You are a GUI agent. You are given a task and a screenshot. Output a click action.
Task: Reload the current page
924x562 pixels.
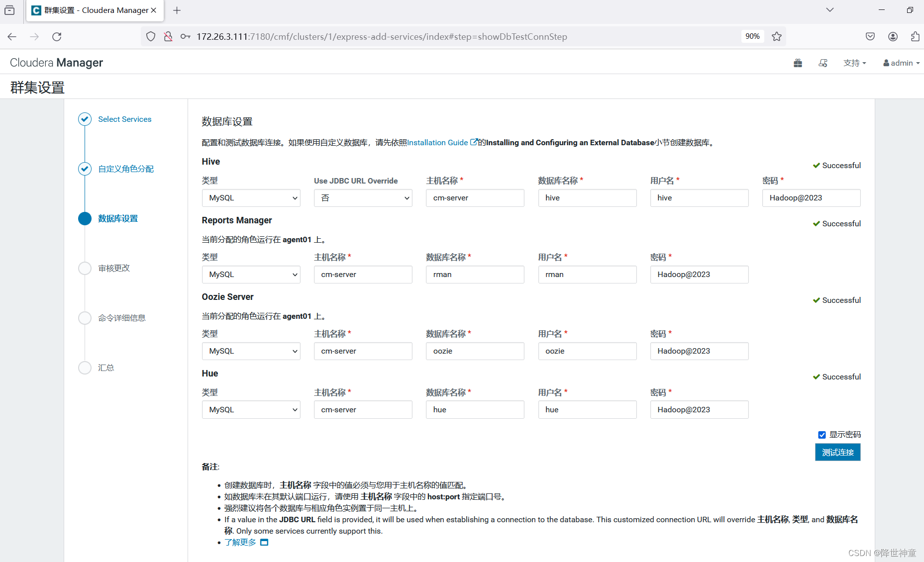coord(57,36)
